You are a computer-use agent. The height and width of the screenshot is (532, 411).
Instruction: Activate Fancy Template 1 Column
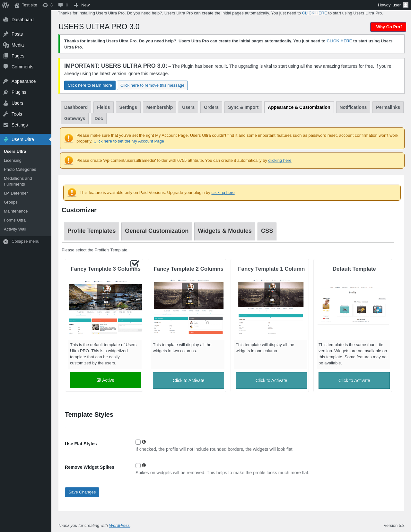click(x=271, y=380)
